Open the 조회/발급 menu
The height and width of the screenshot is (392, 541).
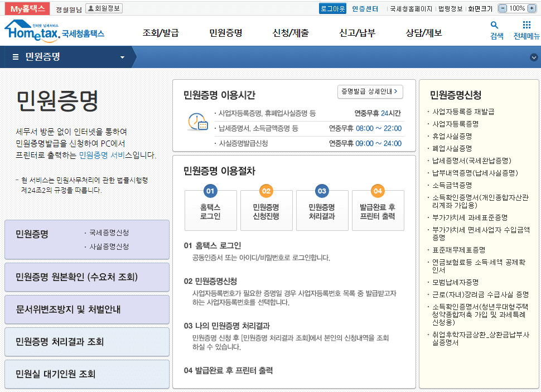(161, 33)
